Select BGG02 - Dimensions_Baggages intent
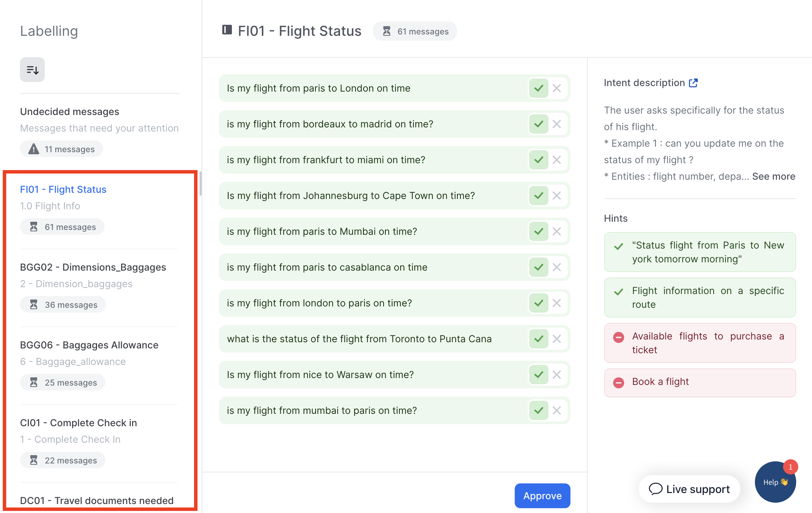The image size is (812, 513). coord(93,268)
